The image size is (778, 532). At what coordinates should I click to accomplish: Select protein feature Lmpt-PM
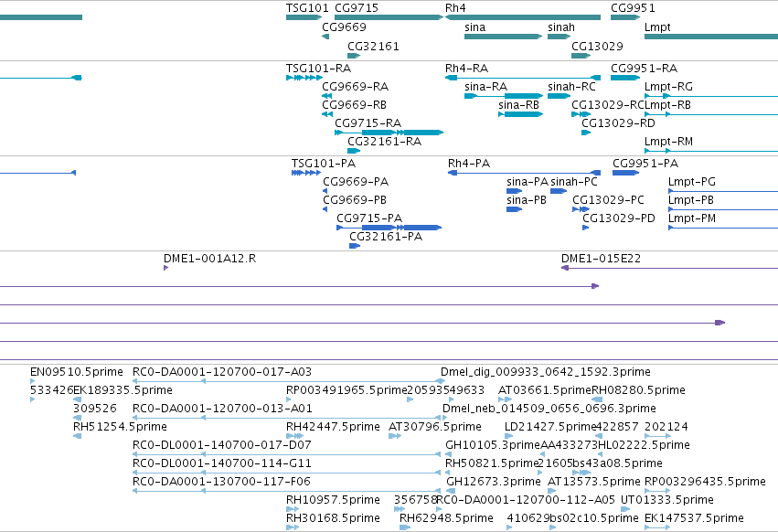click(723, 228)
